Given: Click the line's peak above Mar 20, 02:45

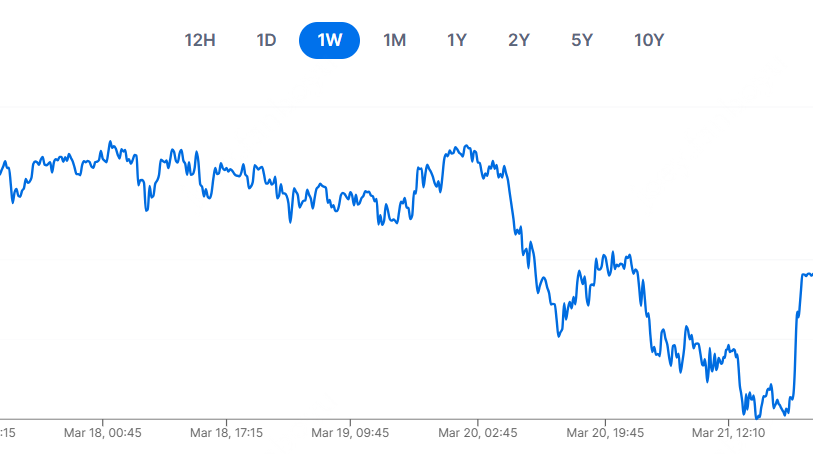Looking at the screenshot, I should click(467, 146).
